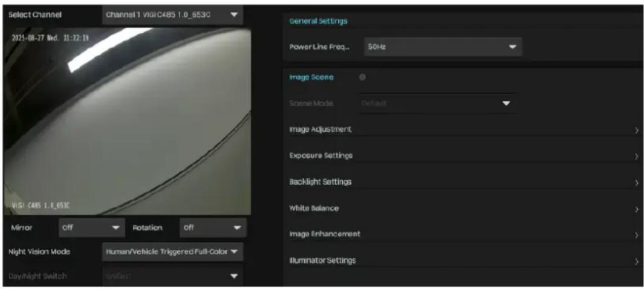Open the Night Vision Mode dropdown
Viewport: 644px width, 289px height.
172,252
